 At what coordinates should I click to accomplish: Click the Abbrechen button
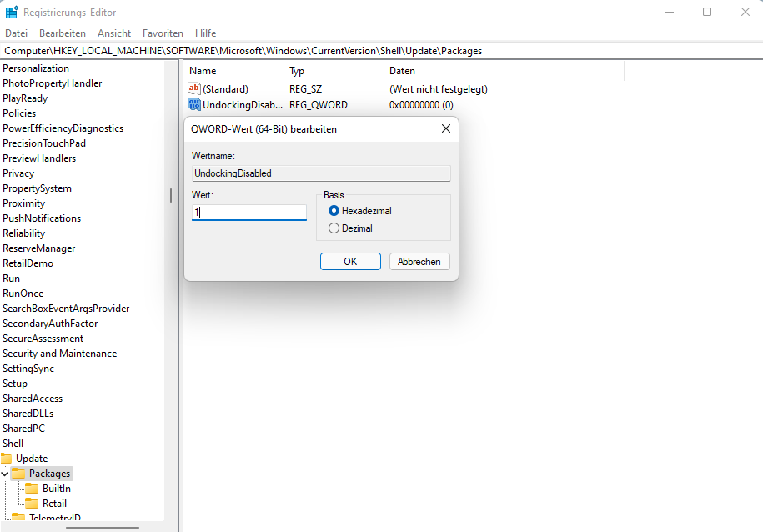tap(419, 261)
